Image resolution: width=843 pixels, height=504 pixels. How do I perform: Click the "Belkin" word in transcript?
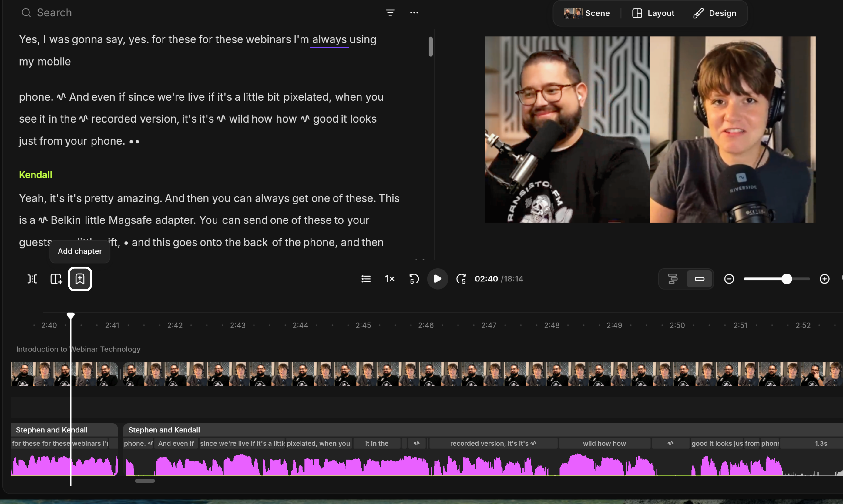[65, 220]
